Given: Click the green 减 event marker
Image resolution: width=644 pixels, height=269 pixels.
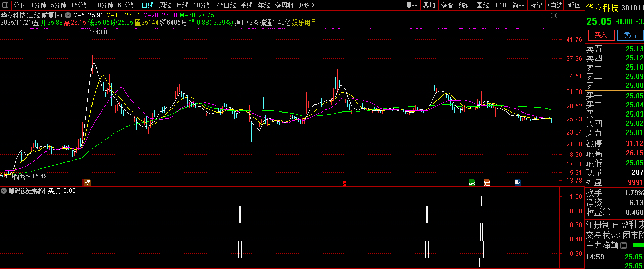Looking at the screenshot, I should (472, 183).
